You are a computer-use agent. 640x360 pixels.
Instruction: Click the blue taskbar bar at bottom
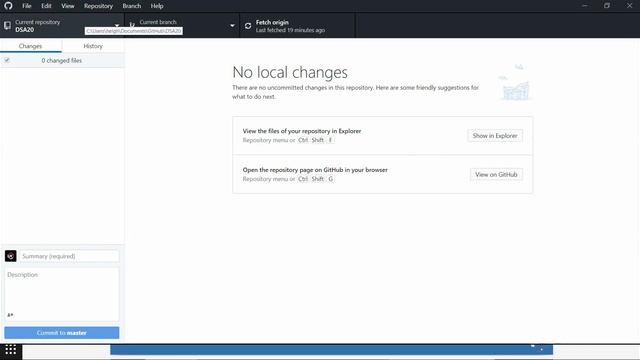coord(331,349)
